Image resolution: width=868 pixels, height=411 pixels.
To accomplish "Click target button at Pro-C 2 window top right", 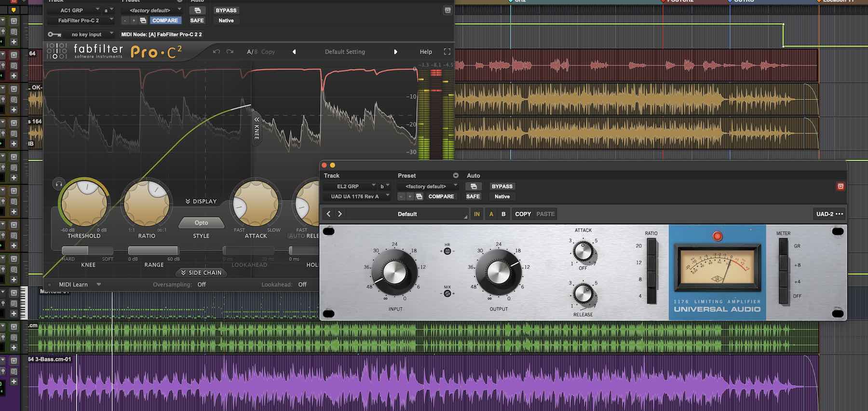I will 448,10.
